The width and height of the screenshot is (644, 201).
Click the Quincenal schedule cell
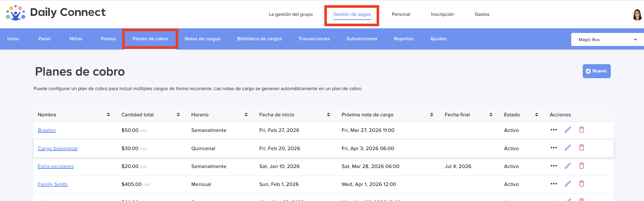(x=203, y=148)
